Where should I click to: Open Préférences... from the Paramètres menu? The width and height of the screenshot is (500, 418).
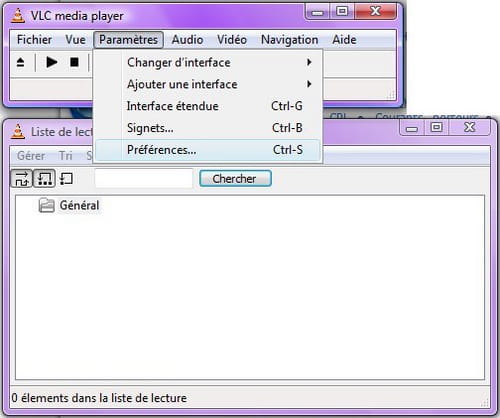point(208,150)
